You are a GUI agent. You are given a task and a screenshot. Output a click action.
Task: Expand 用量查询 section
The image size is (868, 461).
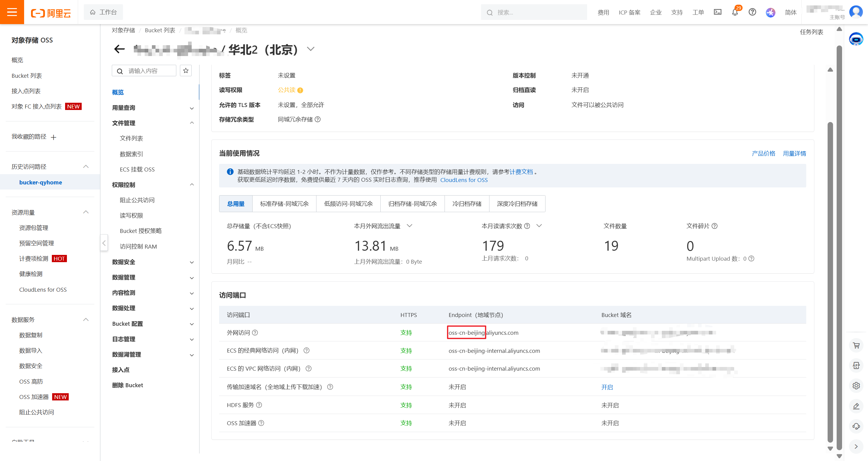pyautogui.click(x=192, y=108)
